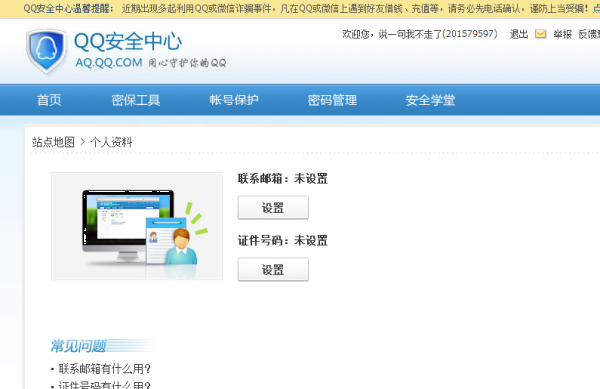Click the yellow security reminder banner
Viewport: 600px width, 389px height.
(300, 9)
